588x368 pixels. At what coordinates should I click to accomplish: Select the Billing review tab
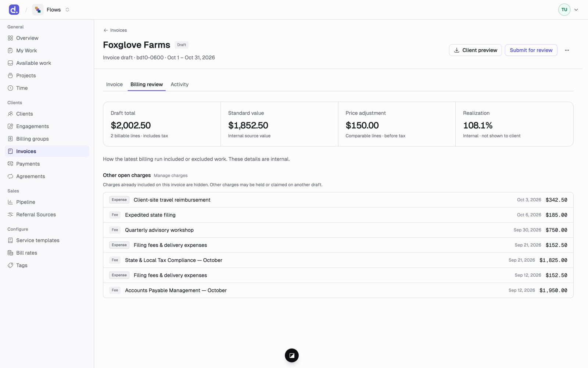(x=147, y=84)
